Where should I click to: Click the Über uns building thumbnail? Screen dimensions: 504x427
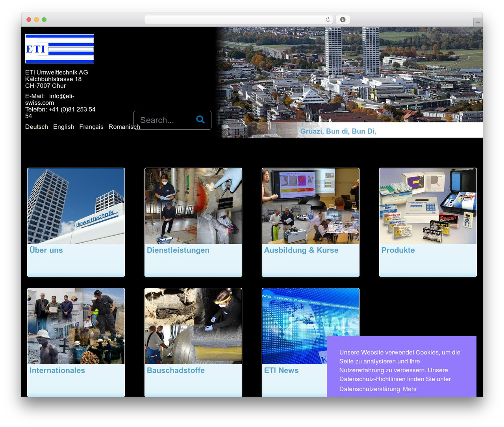pyautogui.click(x=76, y=206)
